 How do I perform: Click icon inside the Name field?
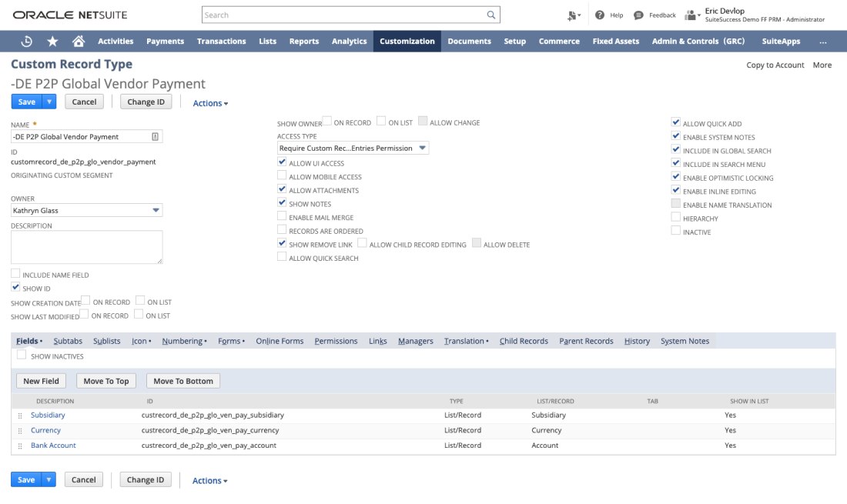(x=155, y=136)
